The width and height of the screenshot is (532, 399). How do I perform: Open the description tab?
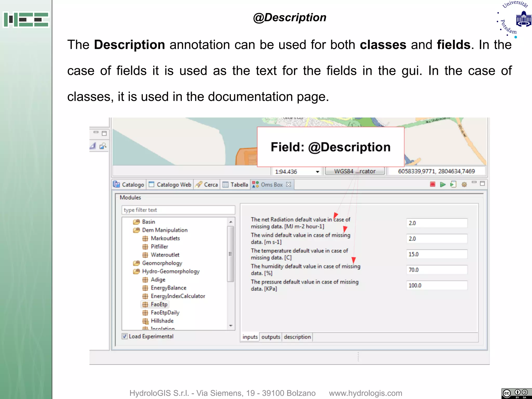pos(297,337)
